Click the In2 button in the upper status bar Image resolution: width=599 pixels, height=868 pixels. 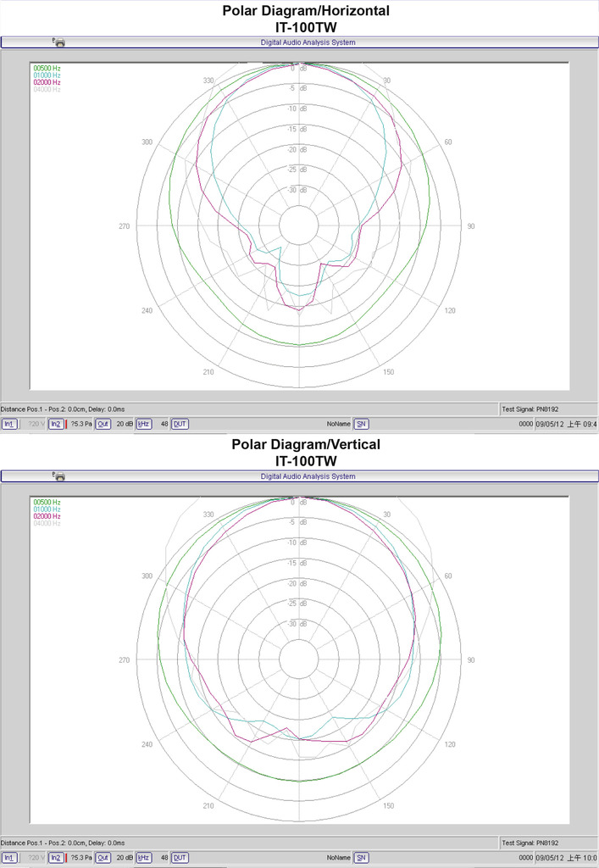coord(55,424)
